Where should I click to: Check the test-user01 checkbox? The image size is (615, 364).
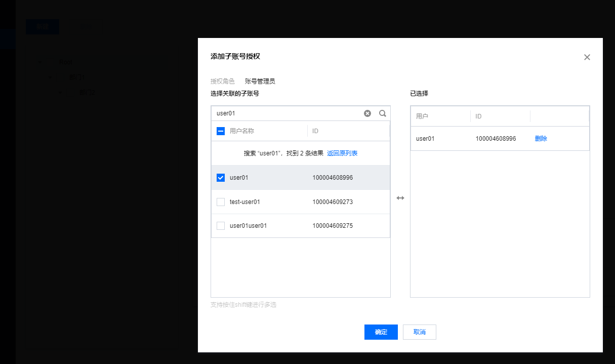click(x=221, y=202)
